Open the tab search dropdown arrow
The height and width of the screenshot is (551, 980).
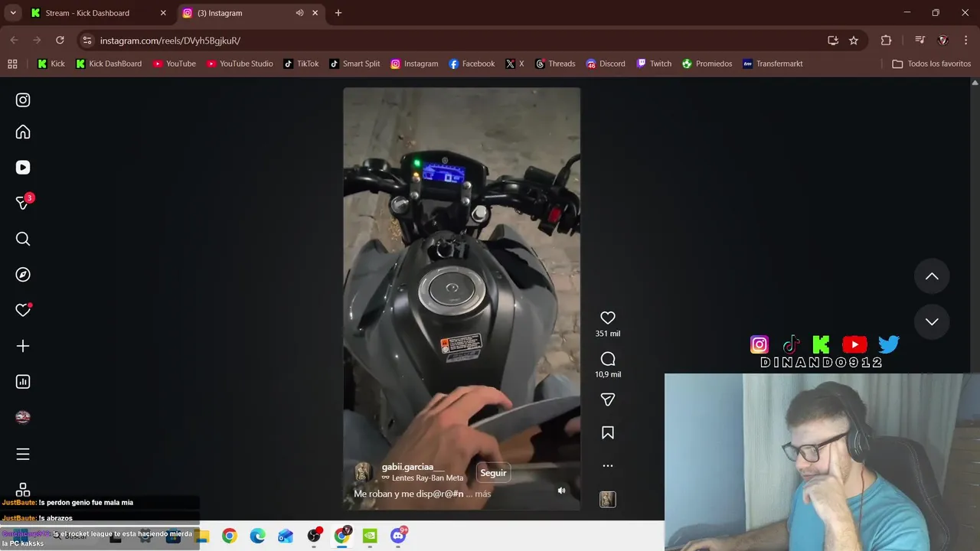[13, 13]
